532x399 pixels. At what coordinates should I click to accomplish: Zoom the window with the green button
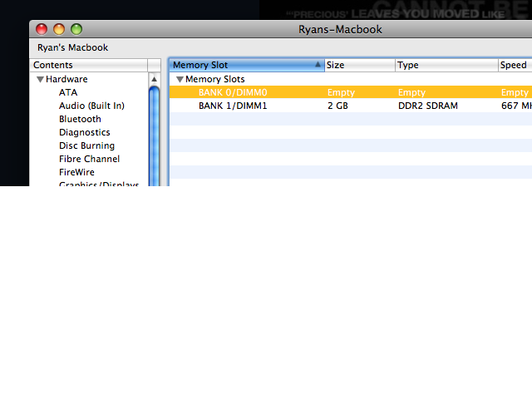point(76,29)
